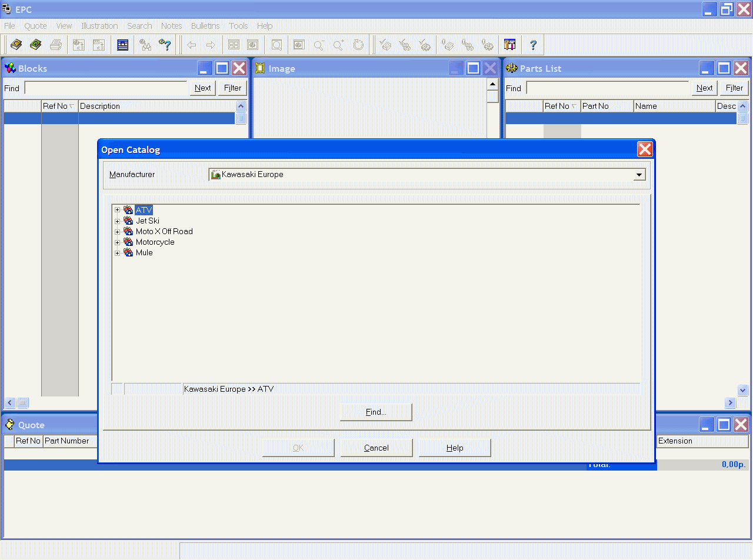Image resolution: width=753 pixels, height=560 pixels.
Task: Click the key and hammer options toolbar icon
Action: coord(509,45)
